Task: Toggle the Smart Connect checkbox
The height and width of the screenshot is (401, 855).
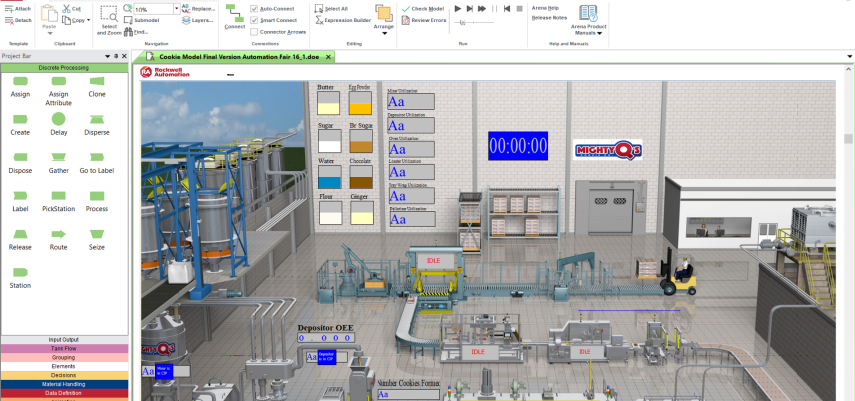Action: click(254, 20)
